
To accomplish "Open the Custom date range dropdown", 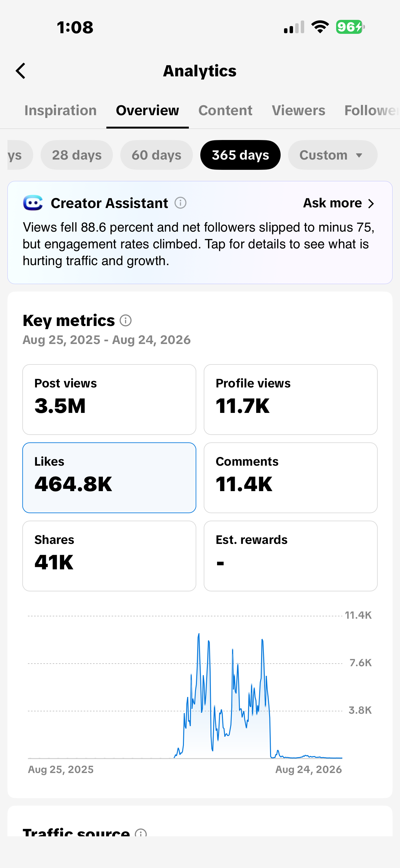I will [x=333, y=155].
